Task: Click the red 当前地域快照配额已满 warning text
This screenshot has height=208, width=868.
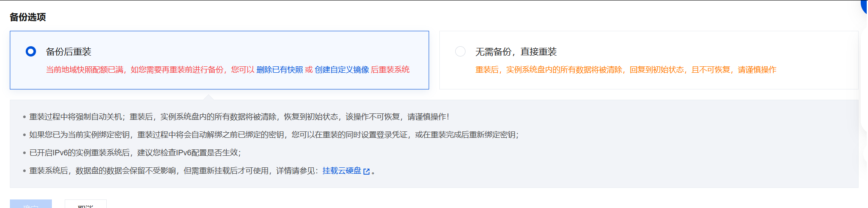Action: (x=85, y=70)
